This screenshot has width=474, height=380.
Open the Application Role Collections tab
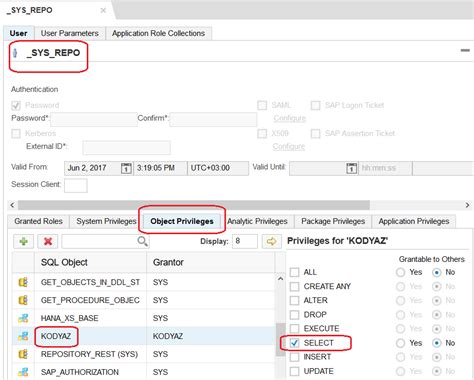[x=158, y=33]
